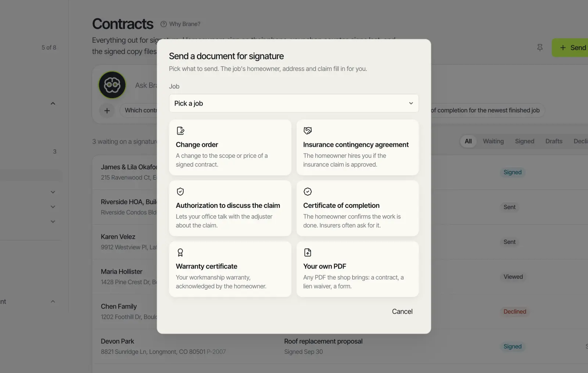The image size is (588, 373).
Task: Expand the first collapsed sidebar chevron below 3
Action: point(53,192)
